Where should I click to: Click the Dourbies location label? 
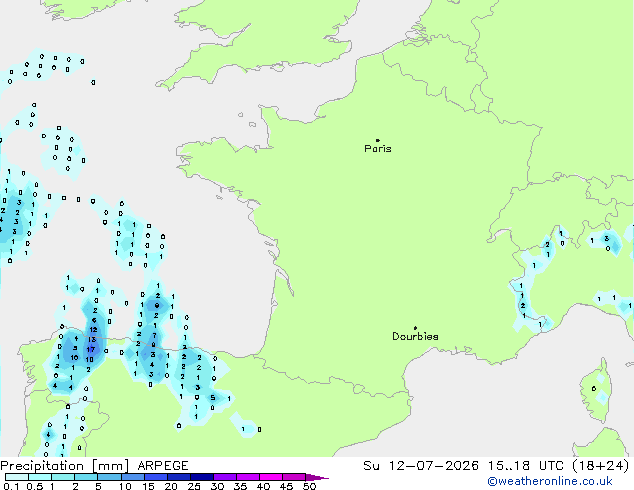point(415,336)
